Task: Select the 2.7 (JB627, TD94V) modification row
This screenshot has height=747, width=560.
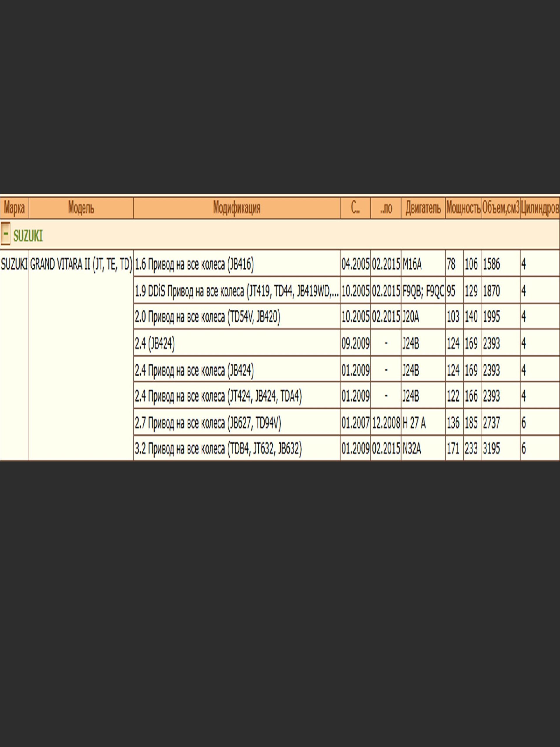Action: coord(208,423)
